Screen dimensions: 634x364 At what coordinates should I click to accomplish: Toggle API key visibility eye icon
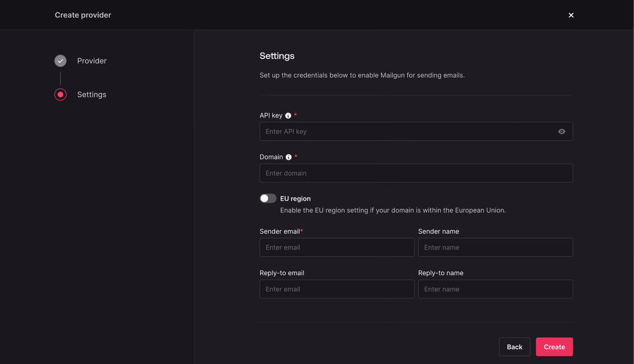tap(562, 131)
